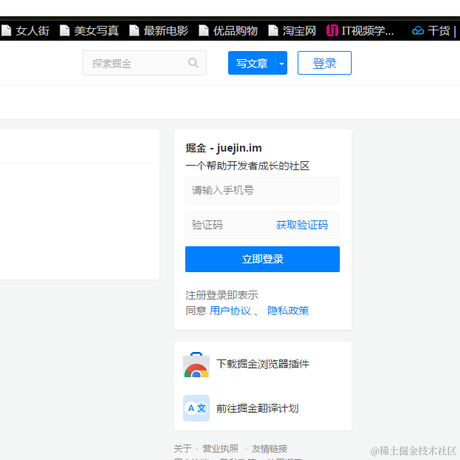Click the search magnifier icon
This screenshot has height=460, width=460.
tap(193, 63)
